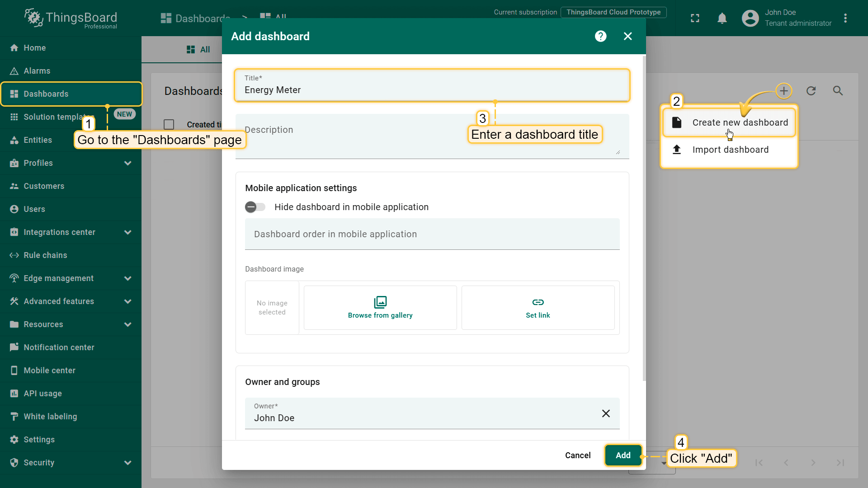Click Dashboards breadcrumb in header

coord(195,18)
